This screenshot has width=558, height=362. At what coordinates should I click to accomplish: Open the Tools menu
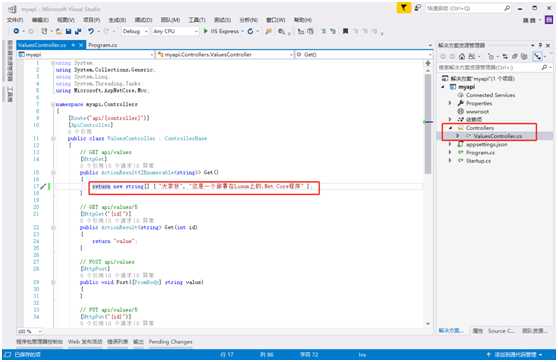pyautogui.click(x=197, y=20)
